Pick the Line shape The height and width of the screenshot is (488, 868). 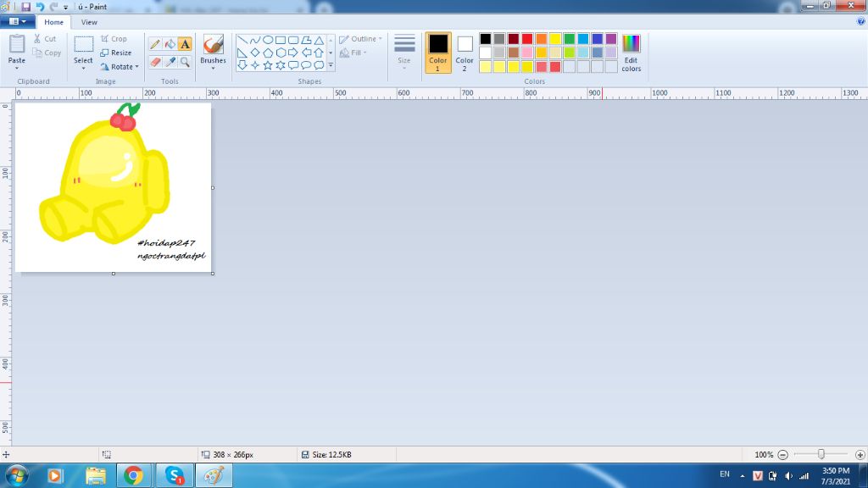pyautogui.click(x=242, y=40)
